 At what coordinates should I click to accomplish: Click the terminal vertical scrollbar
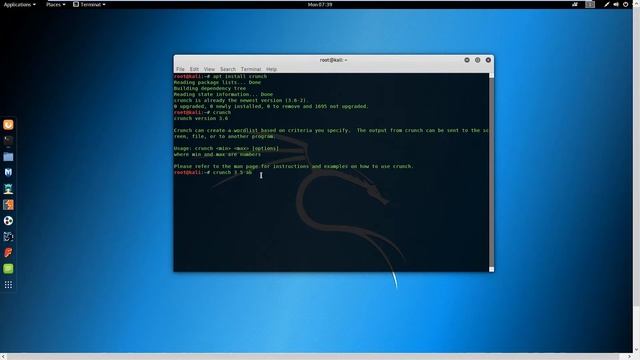click(x=491, y=171)
